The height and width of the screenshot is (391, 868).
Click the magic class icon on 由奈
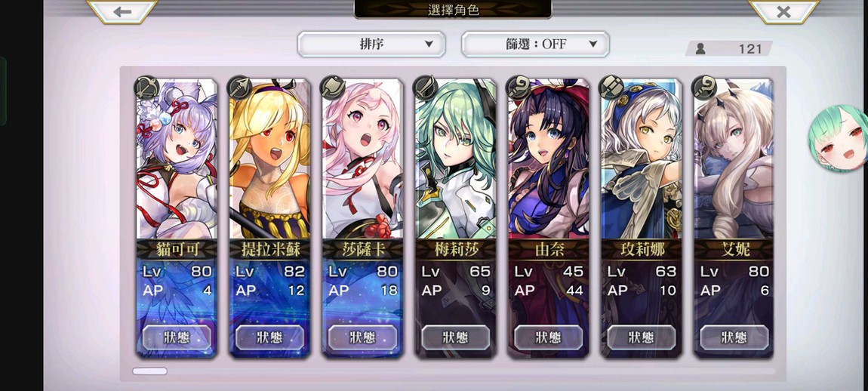pos(519,88)
